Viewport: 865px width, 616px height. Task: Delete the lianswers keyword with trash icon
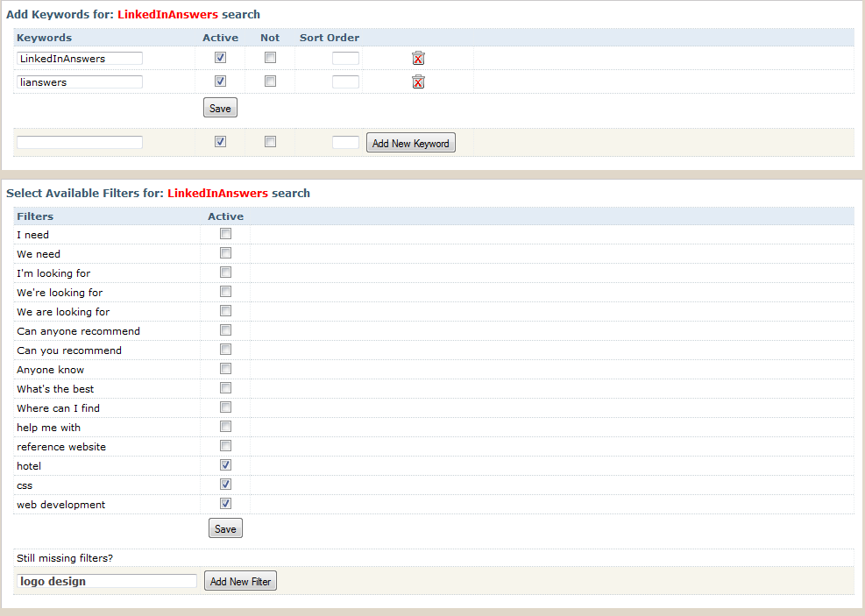pyautogui.click(x=418, y=81)
